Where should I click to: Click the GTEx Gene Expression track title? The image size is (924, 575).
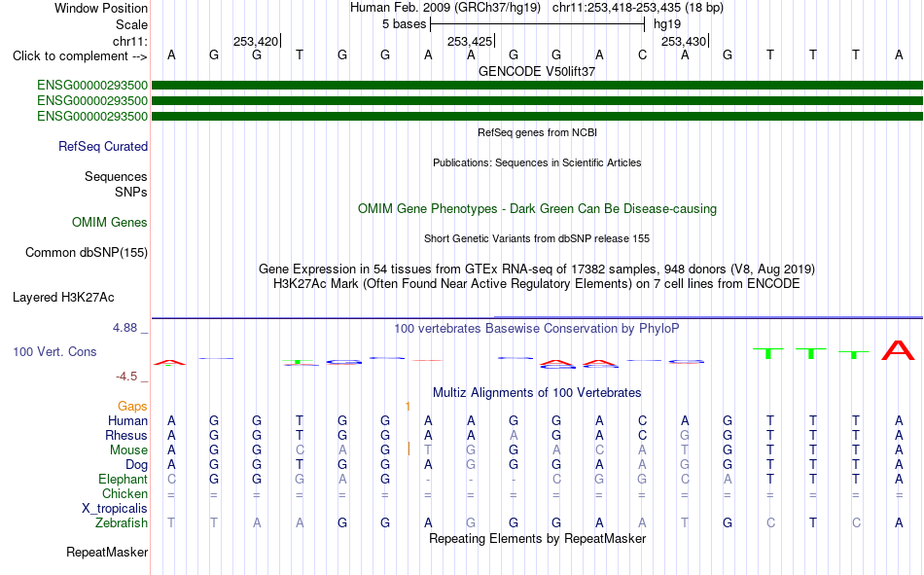click(x=537, y=269)
